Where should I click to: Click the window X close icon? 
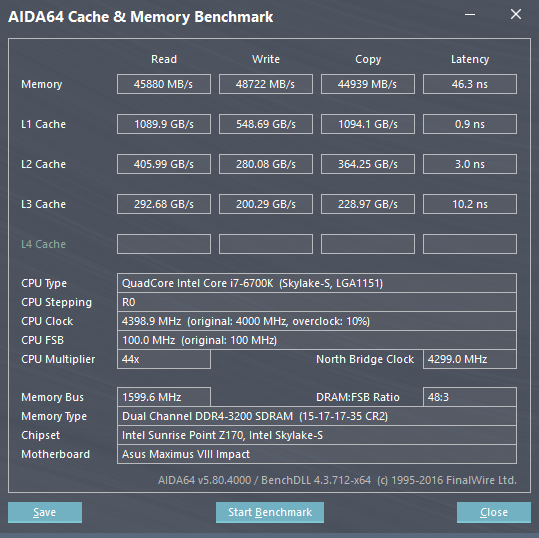coord(516,14)
